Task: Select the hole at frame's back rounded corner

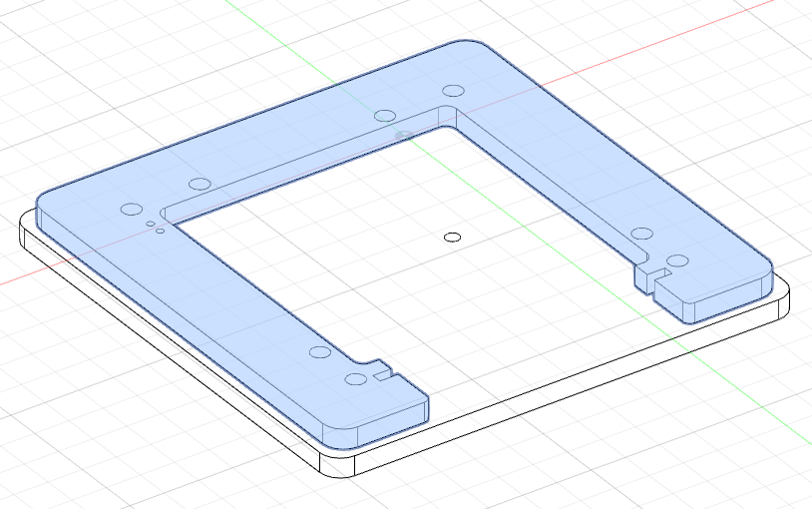Action: click(454, 91)
